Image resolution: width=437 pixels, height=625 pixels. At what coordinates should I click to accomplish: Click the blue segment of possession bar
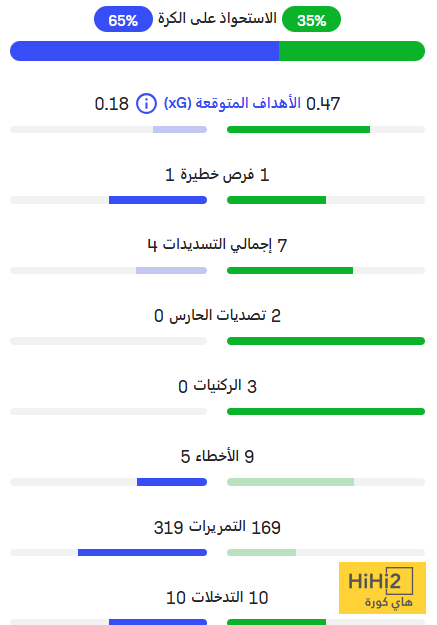[x=144, y=51]
